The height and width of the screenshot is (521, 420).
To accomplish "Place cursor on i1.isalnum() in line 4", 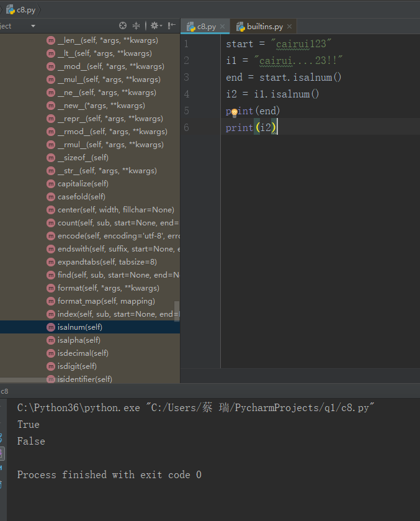I will [286, 94].
